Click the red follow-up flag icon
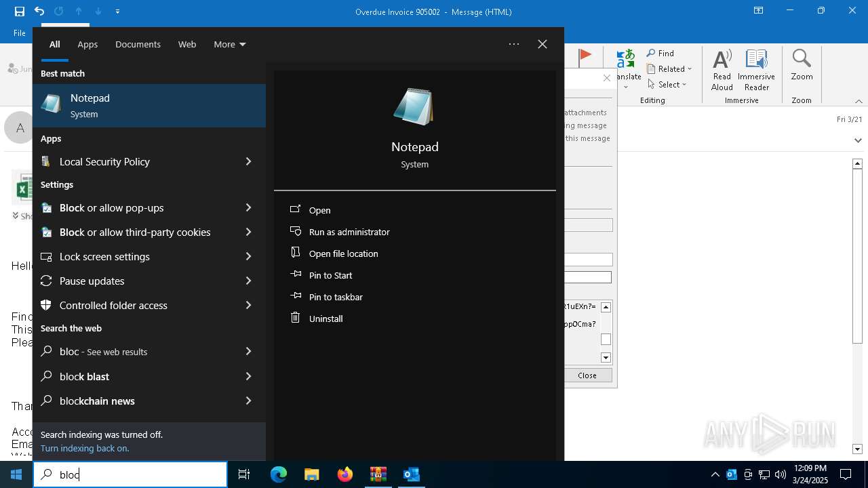The image size is (868, 488). (585, 57)
